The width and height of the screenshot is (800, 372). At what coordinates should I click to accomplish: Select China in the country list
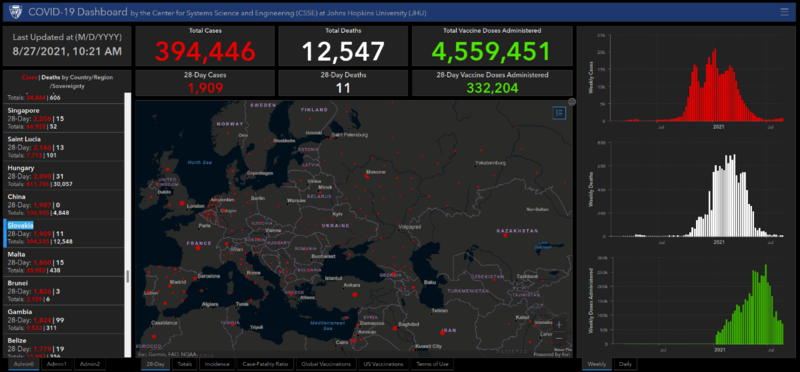pos(63,205)
